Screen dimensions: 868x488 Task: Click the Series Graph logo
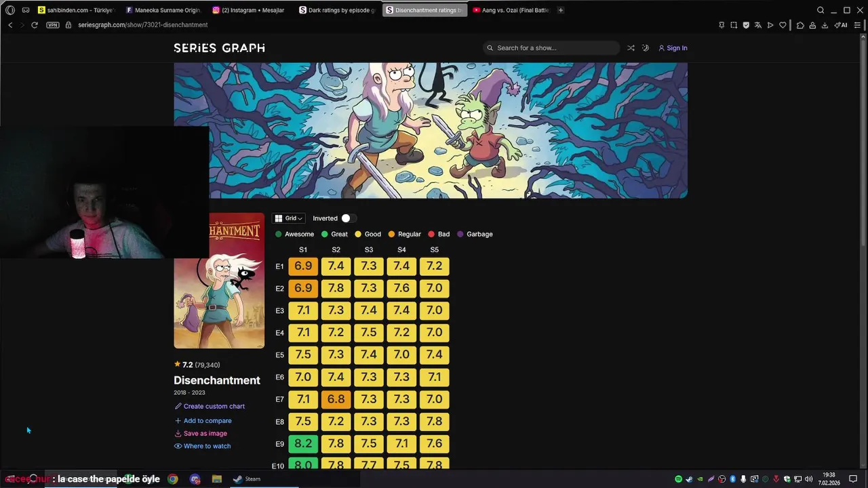pyautogui.click(x=219, y=48)
